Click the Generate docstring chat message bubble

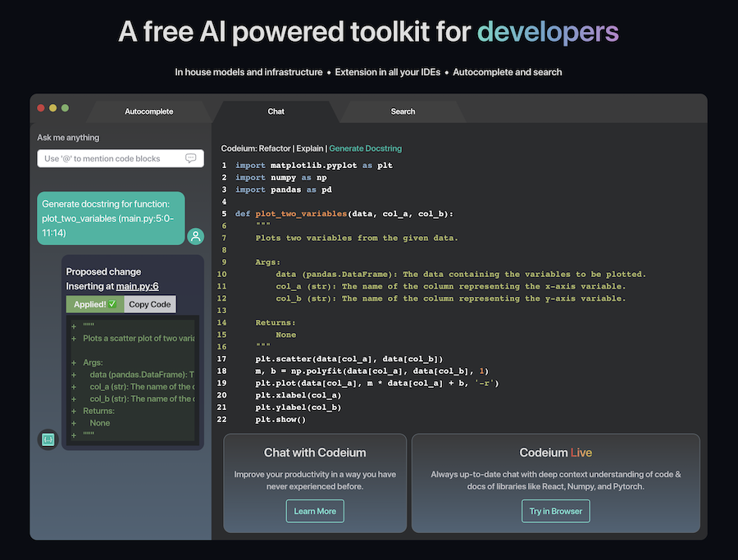pyautogui.click(x=111, y=218)
